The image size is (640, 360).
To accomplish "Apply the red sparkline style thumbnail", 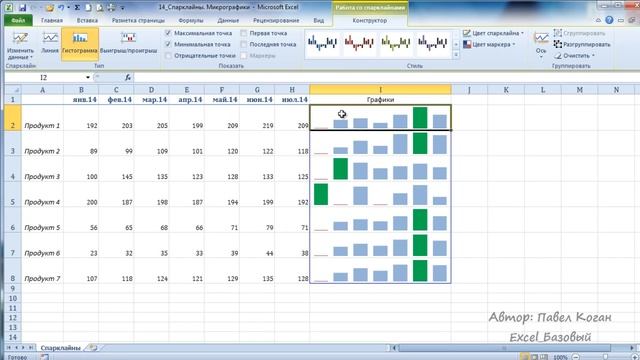I will [x=359, y=43].
